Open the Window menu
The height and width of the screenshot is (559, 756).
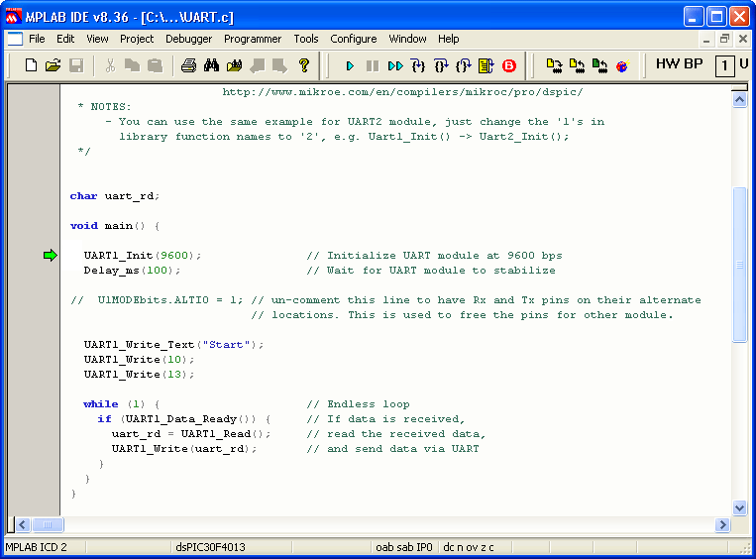coord(407,39)
